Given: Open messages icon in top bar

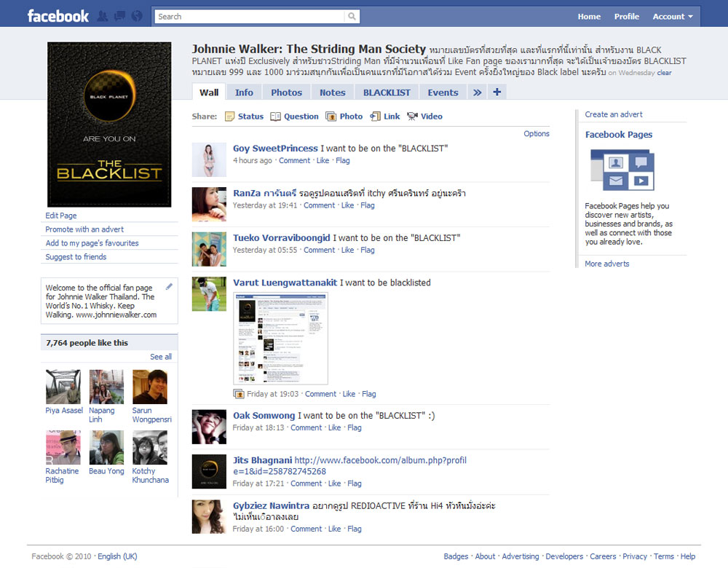Looking at the screenshot, I should [x=120, y=16].
